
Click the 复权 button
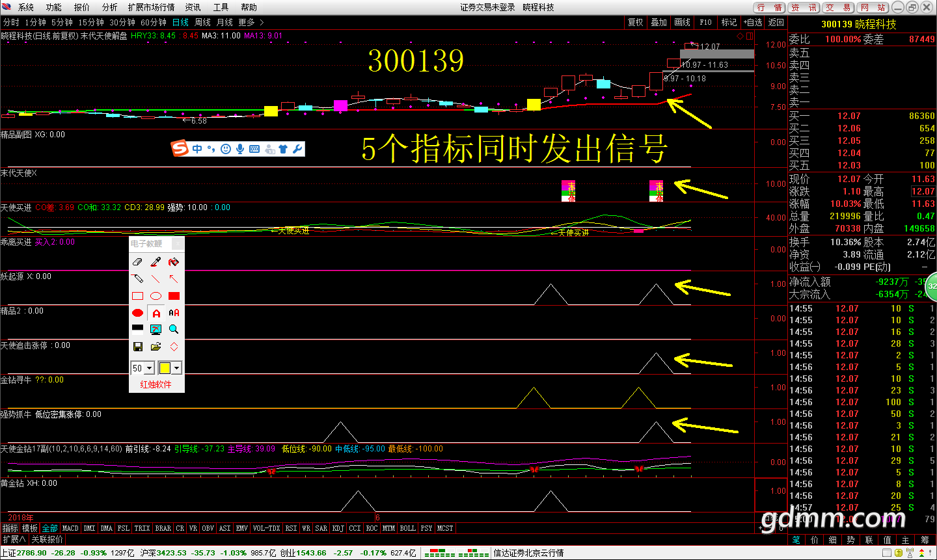[636, 22]
